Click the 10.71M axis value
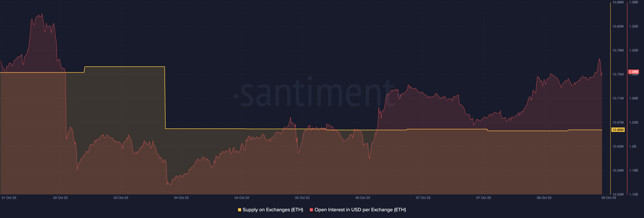Screen dimensions: 644x218 [618, 98]
